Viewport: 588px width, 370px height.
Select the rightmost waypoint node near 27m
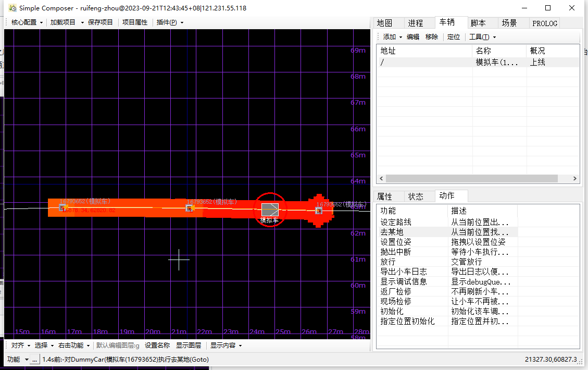tap(319, 211)
